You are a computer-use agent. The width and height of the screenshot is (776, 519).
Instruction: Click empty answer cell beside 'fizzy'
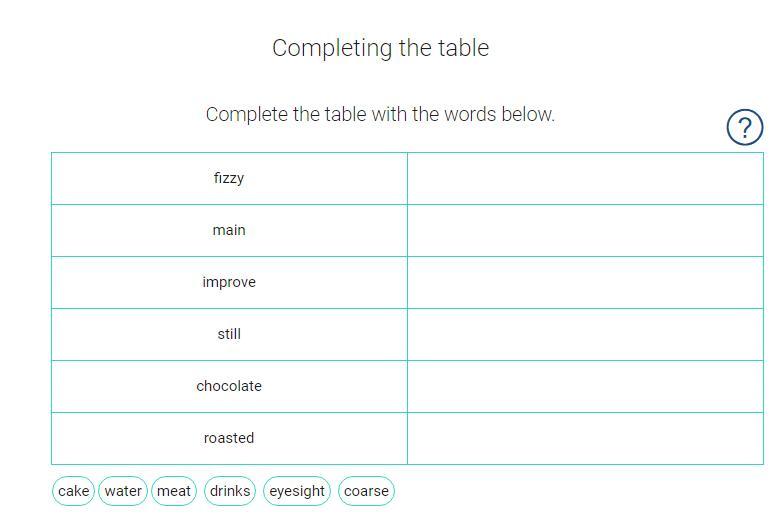(585, 178)
